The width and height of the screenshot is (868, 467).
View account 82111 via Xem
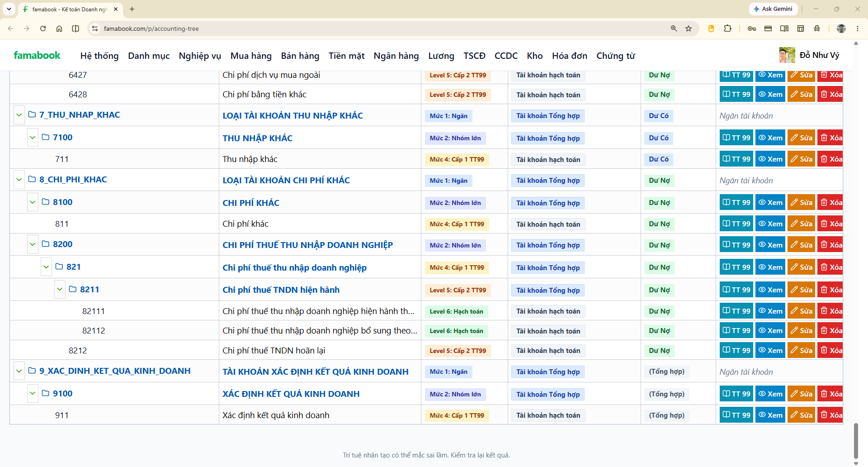tap(770, 311)
